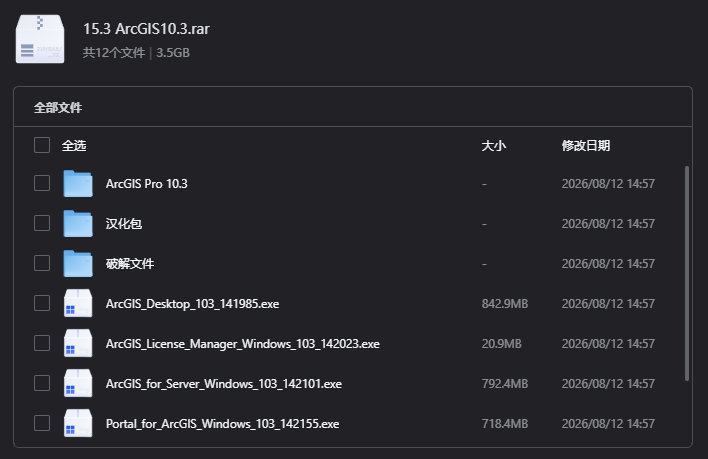Viewport: 708px width, 459px height.
Task: Click the modified date of 汉化包 row
Action: [608, 224]
